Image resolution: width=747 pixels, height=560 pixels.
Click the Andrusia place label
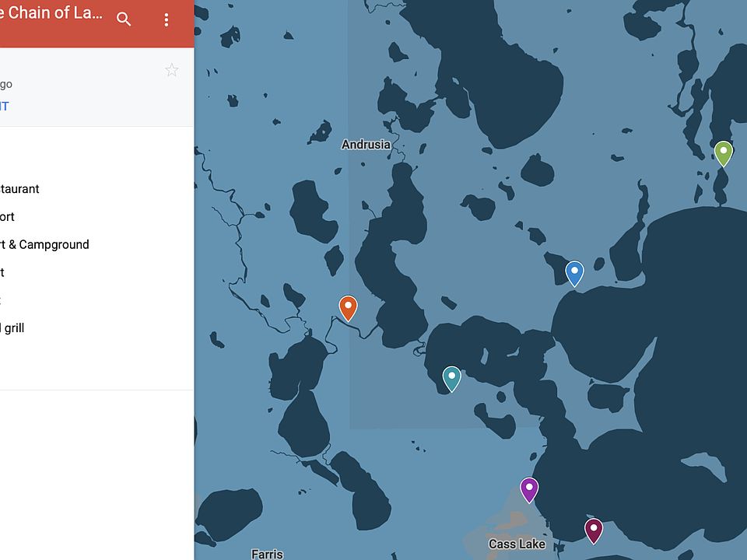click(x=366, y=145)
